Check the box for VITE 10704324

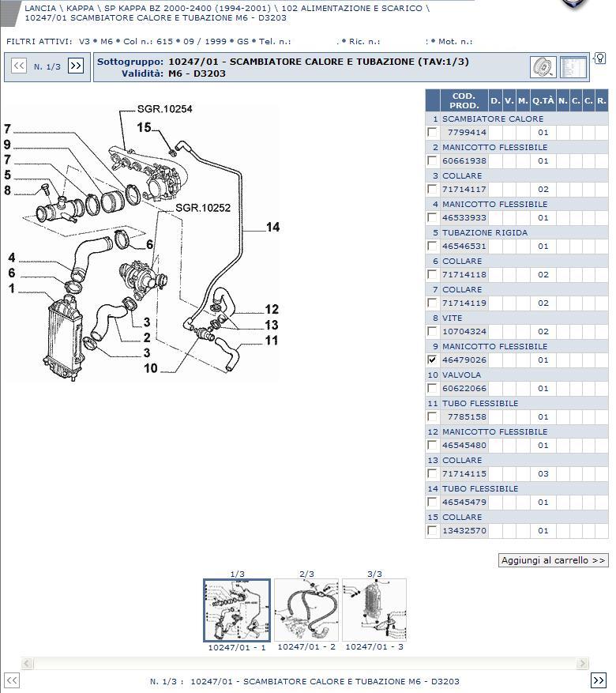pyautogui.click(x=432, y=331)
